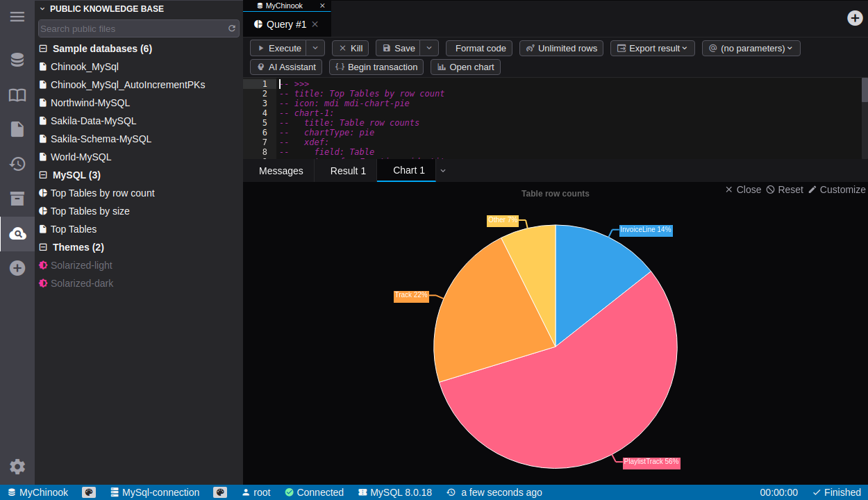868x500 pixels.
Task: Switch to the Messages tab
Action: point(281,171)
